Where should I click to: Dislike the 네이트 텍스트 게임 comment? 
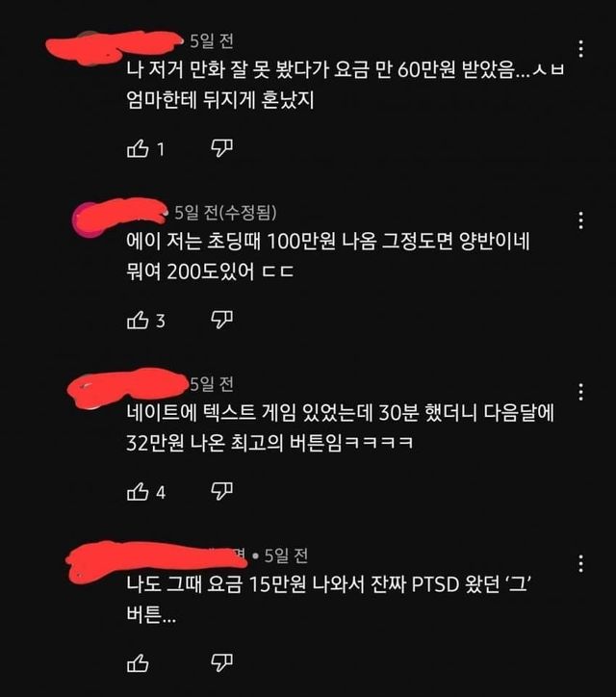[x=221, y=491]
